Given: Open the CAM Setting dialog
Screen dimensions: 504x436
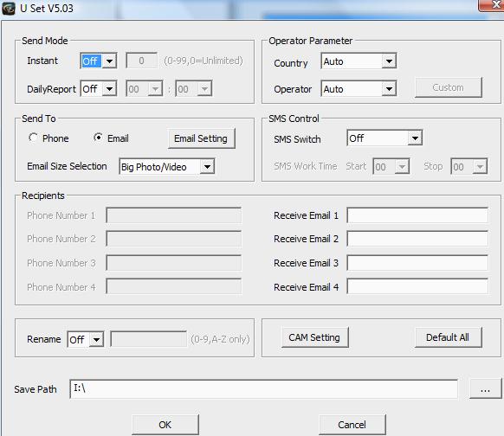Looking at the screenshot, I should pyautogui.click(x=314, y=337).
